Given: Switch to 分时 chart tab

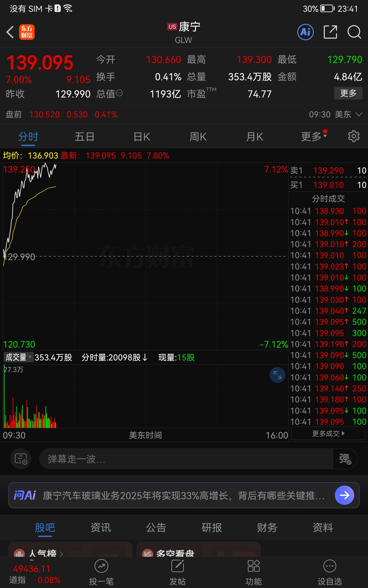Looking at the screenshot, I should click(28, 137).
